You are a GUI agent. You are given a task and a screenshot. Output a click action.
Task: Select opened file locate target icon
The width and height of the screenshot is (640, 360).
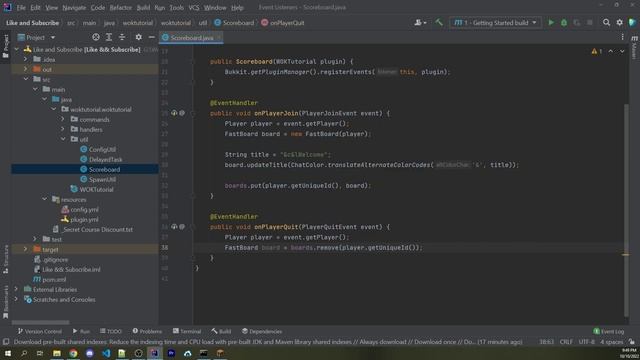tap(96, 37)
